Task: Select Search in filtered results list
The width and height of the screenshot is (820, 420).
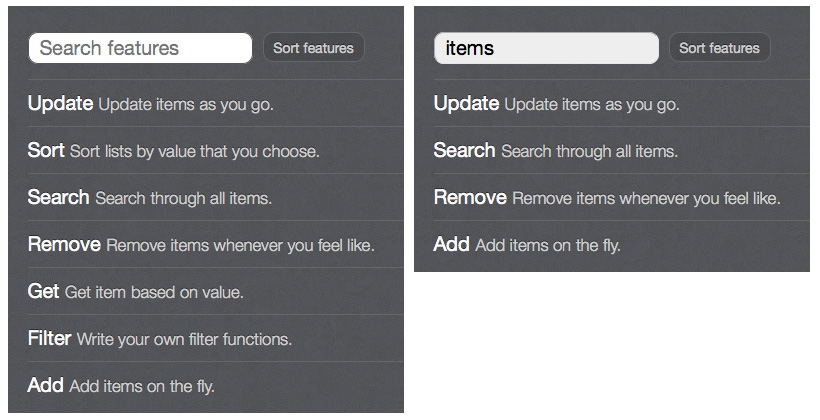Action: (621, 151)
